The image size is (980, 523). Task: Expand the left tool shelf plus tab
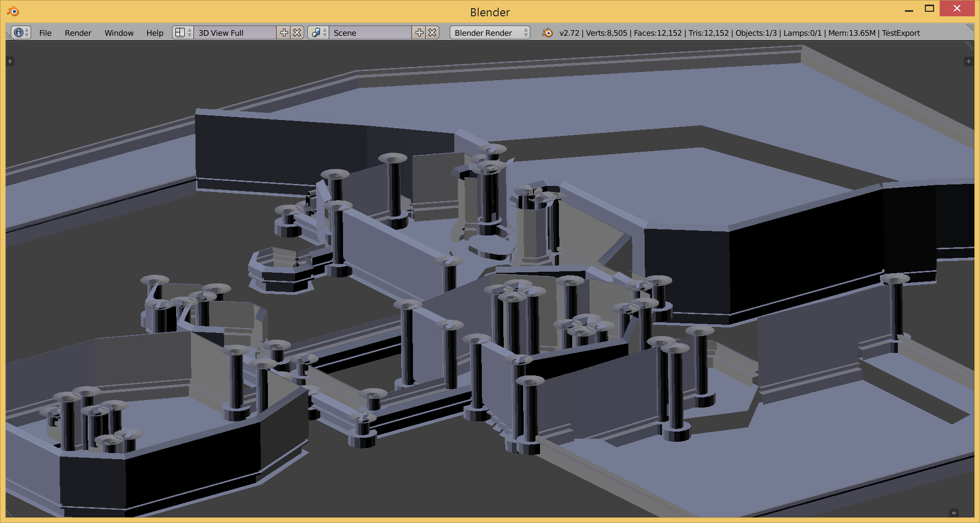(10, 61)
